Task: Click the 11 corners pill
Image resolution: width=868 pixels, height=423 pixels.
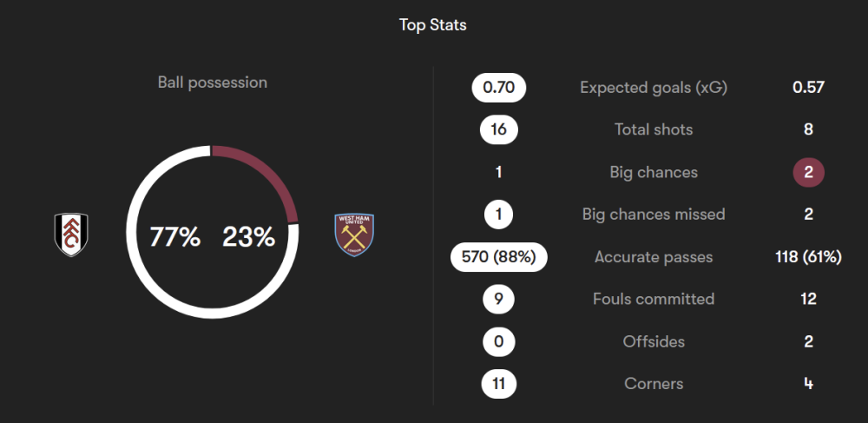Action: (499, 383)
